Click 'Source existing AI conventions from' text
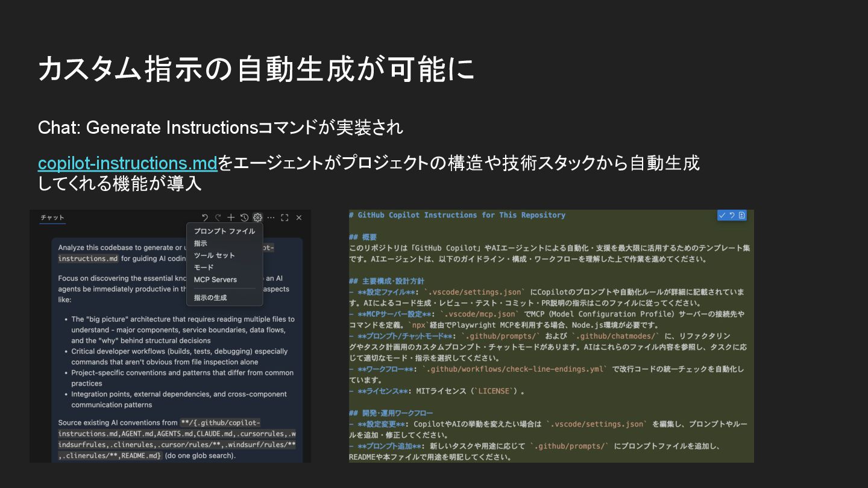 point(118,423)
